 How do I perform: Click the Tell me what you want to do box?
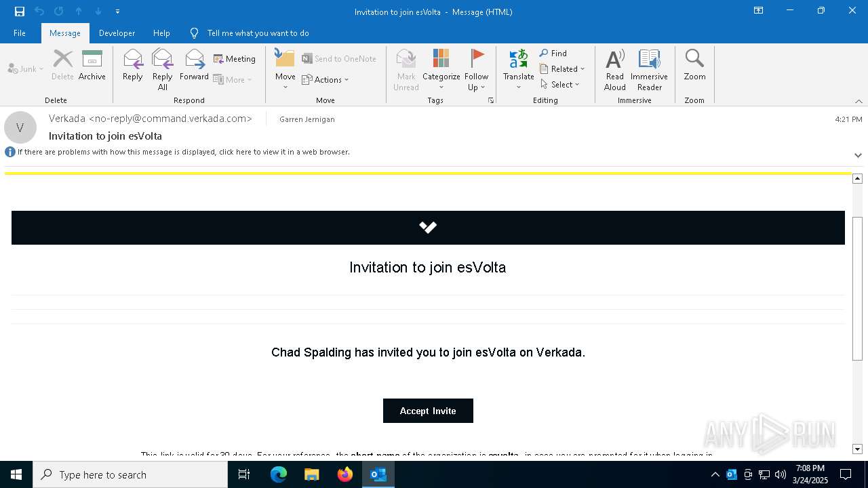(x=258, y=33)
